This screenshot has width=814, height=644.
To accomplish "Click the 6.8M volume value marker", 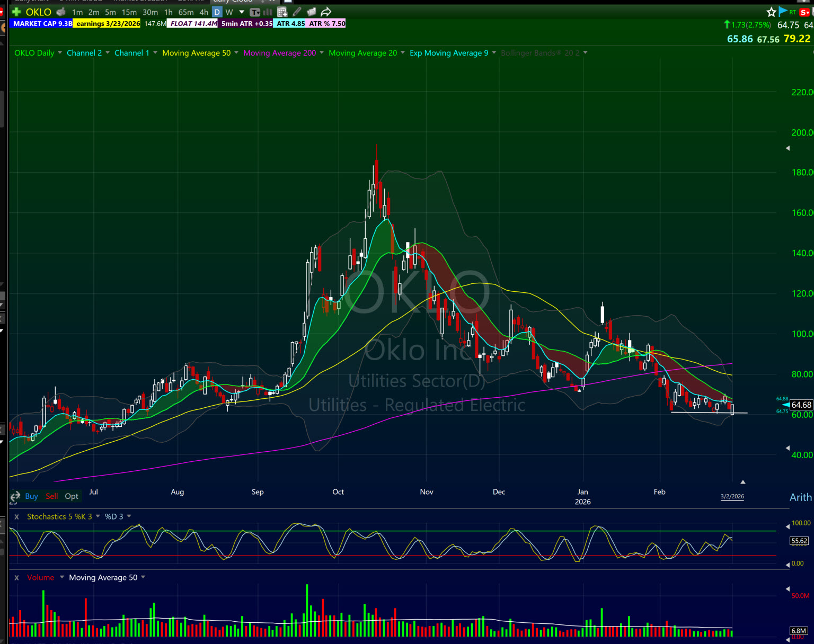I will pos(799,631).
